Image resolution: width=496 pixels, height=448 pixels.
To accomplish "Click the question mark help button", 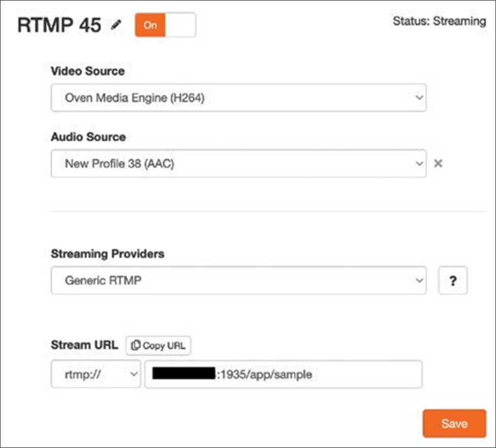I will pos(452,280).
